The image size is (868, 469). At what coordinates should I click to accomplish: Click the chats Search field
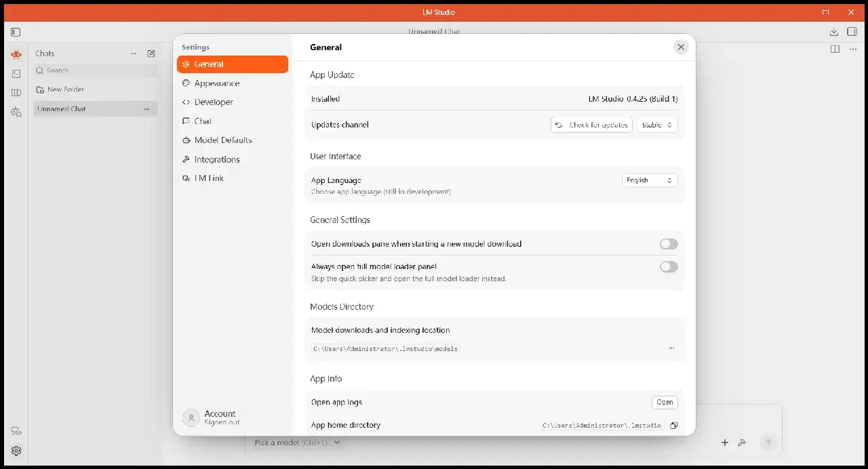(96, 70)
